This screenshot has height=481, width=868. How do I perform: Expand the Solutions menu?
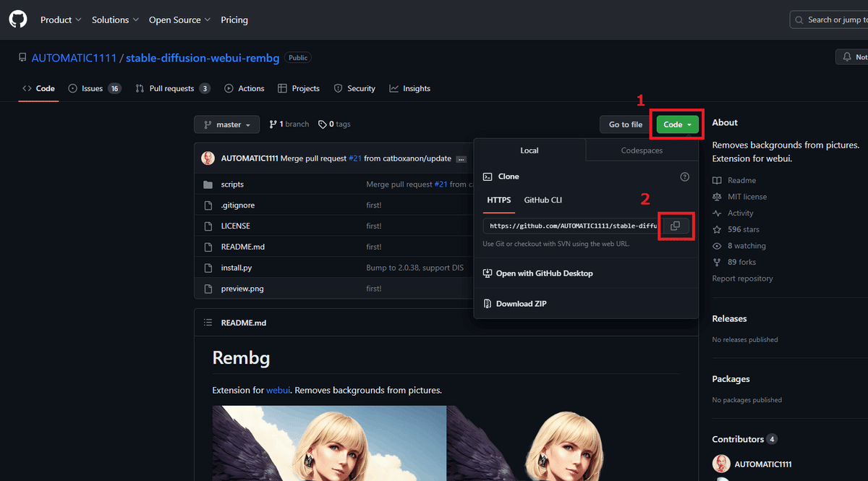pos(115,20)
